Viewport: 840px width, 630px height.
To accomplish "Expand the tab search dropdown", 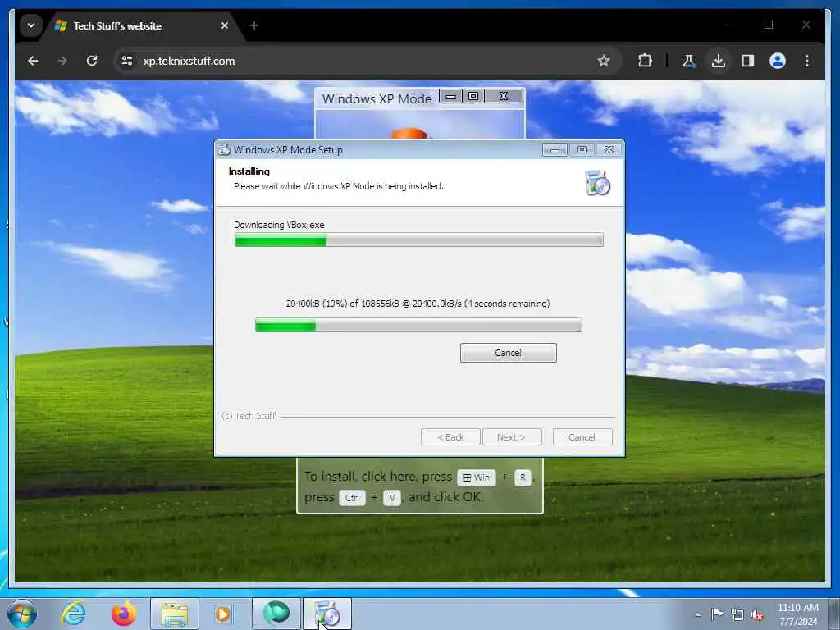I will pyautogui.click(x=31, y=25).
